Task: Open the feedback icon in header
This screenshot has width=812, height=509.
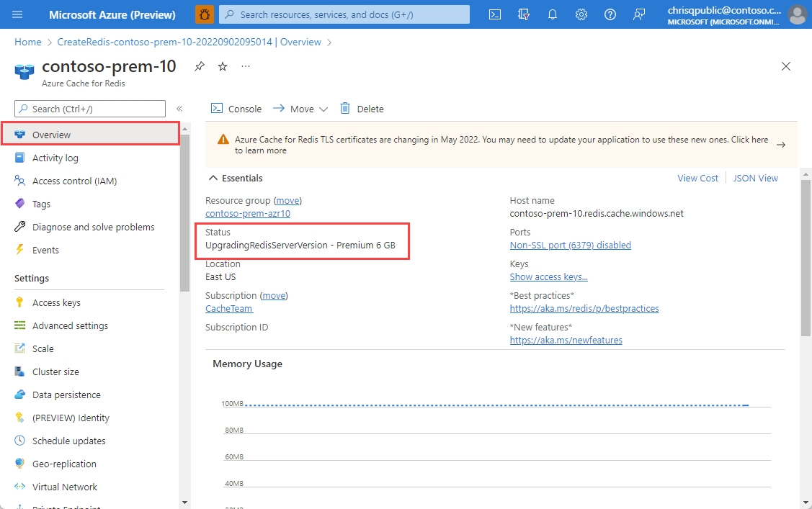Action: click(639, 14)
